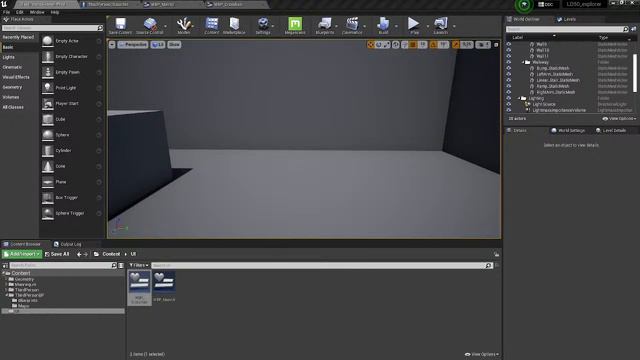Collapse the Walkway folder in World Outliner
This screenshot has height=360, width=640.
coord(523,62)
